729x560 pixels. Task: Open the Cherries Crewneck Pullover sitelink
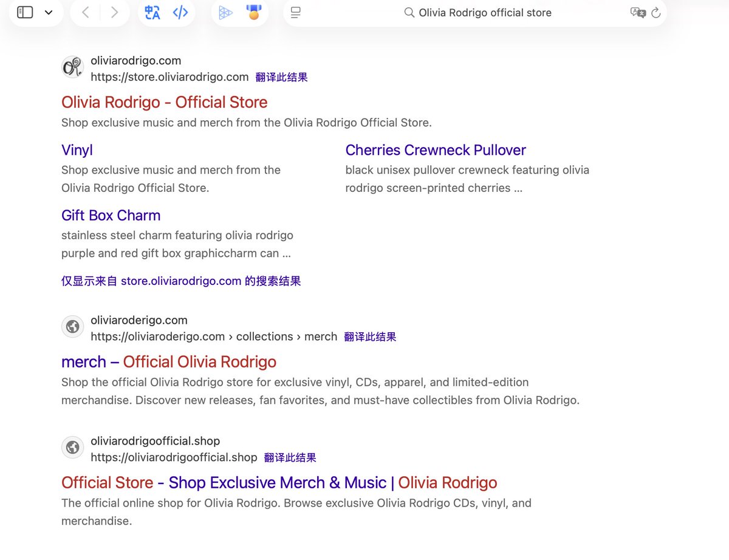(x=436, y=150)
